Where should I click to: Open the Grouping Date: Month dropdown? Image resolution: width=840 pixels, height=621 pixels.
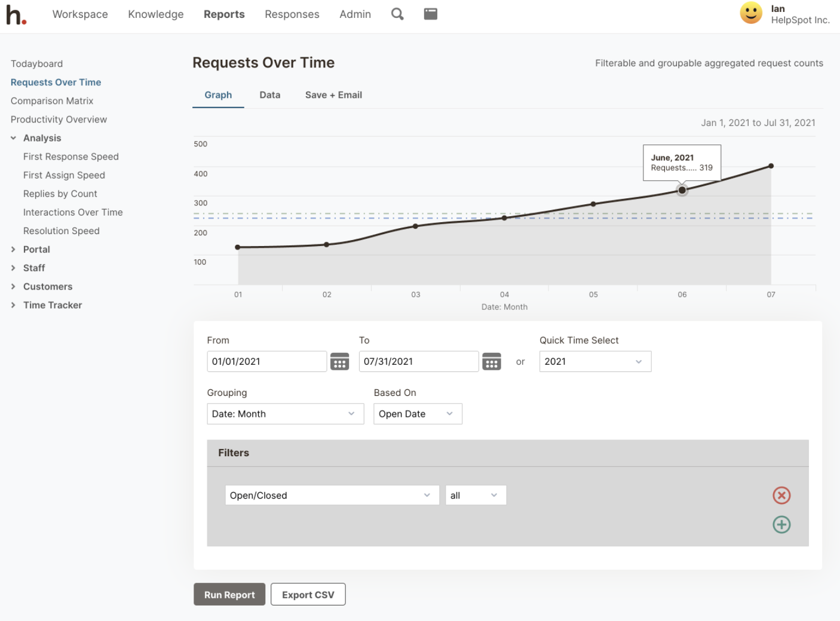point(285,414)
